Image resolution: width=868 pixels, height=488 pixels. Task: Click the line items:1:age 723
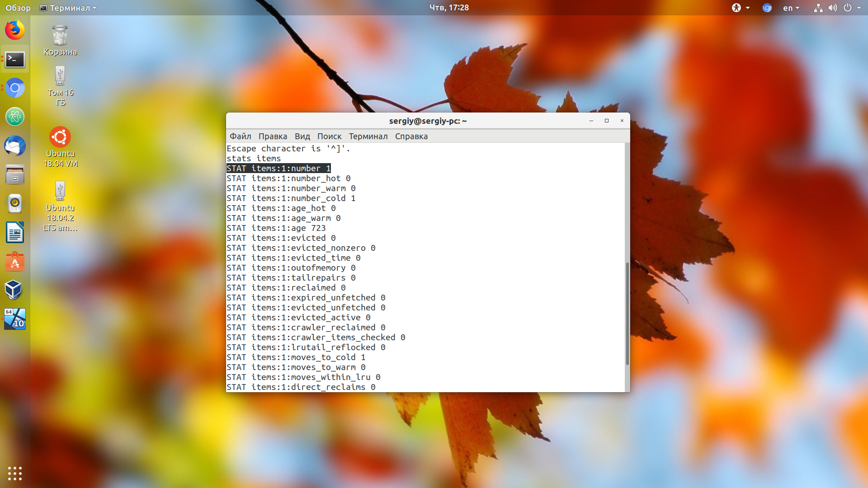click(276, 228)
